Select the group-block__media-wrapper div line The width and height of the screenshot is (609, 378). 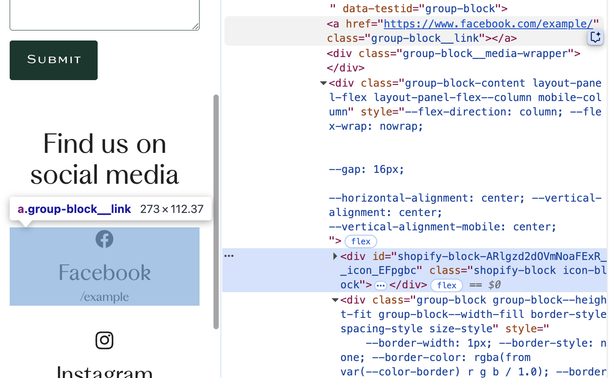[454, 53]
